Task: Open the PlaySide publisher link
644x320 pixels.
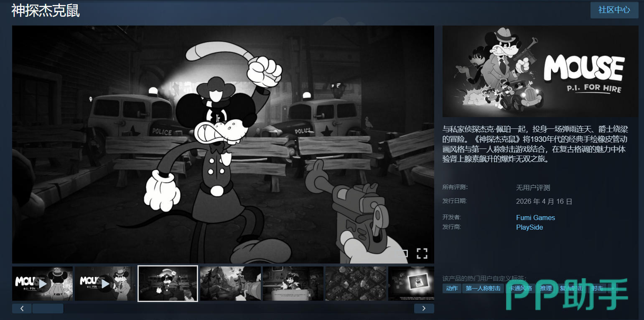Action: click(x=529, y=228)
